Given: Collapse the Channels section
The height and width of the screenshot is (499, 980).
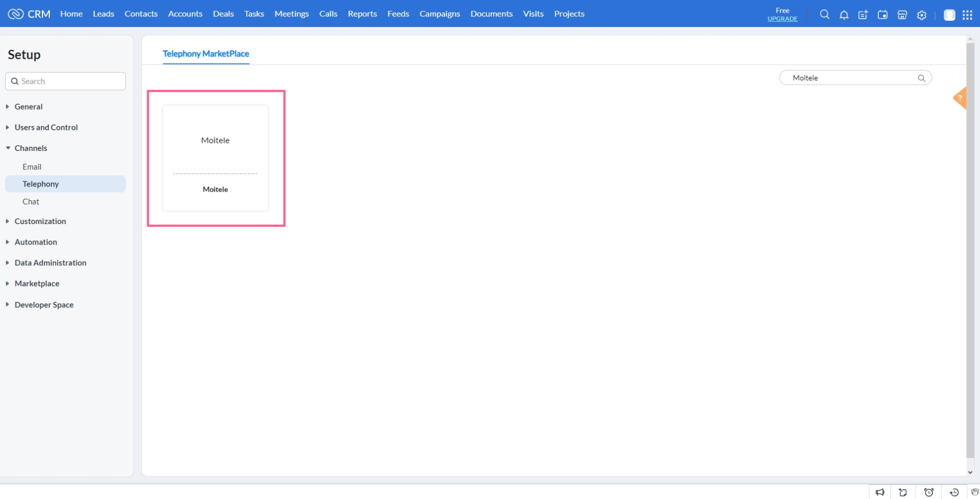Looking at the screenshot, I should 31,148.
